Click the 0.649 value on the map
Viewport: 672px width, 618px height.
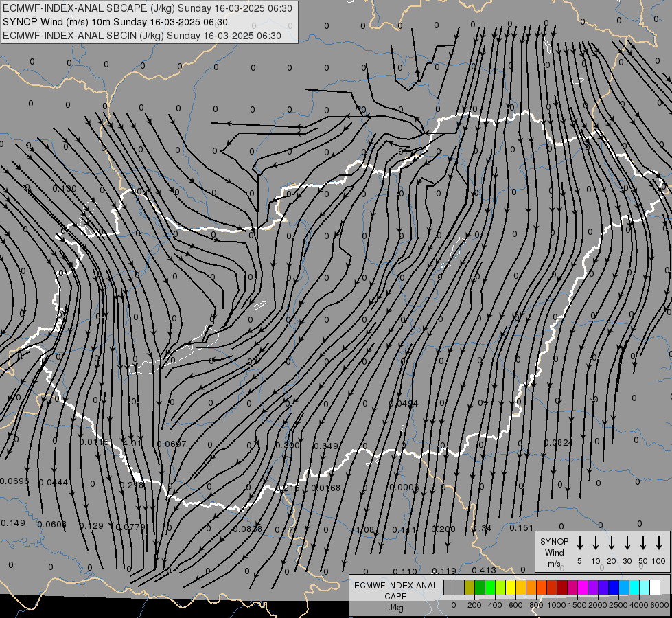click(326, 446)
